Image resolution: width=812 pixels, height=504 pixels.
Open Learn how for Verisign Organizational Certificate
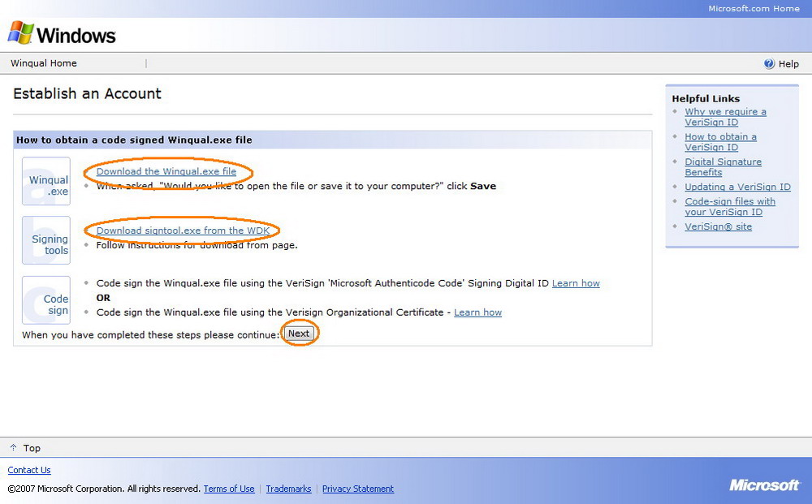pos(477,312)
